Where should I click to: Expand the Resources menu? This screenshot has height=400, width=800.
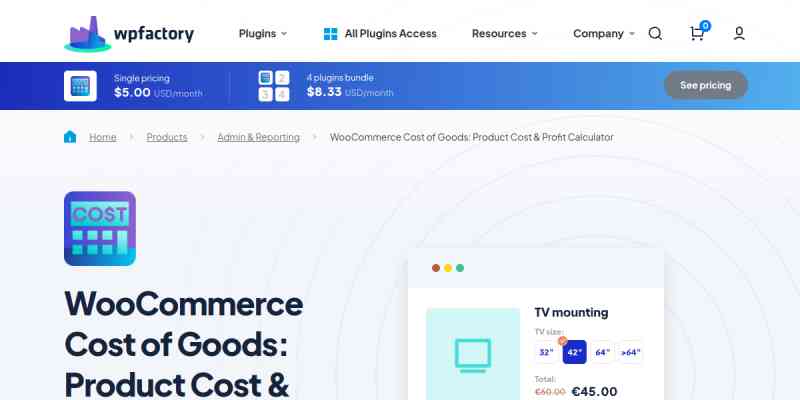tap(505, 34)
